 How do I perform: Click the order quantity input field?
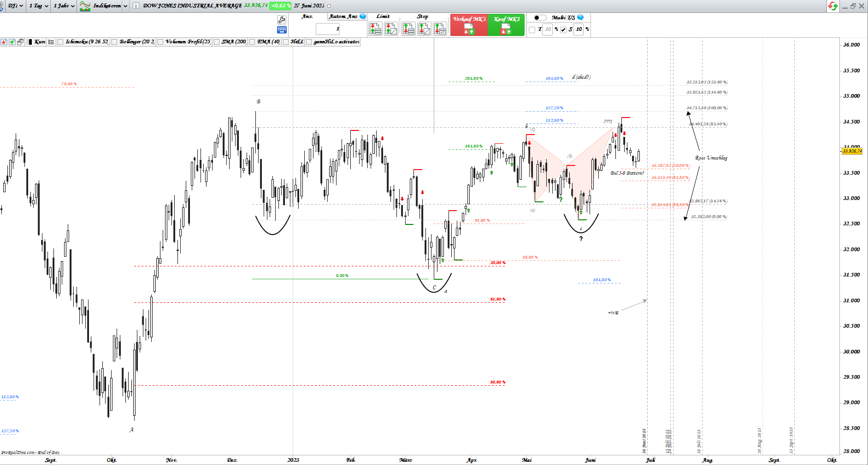pos(328,29)
